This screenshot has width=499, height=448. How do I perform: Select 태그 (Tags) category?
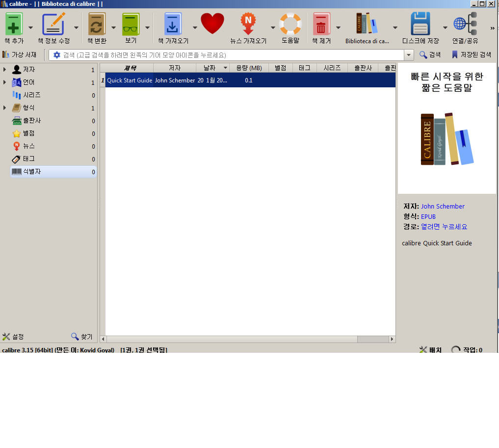point(53,159)
